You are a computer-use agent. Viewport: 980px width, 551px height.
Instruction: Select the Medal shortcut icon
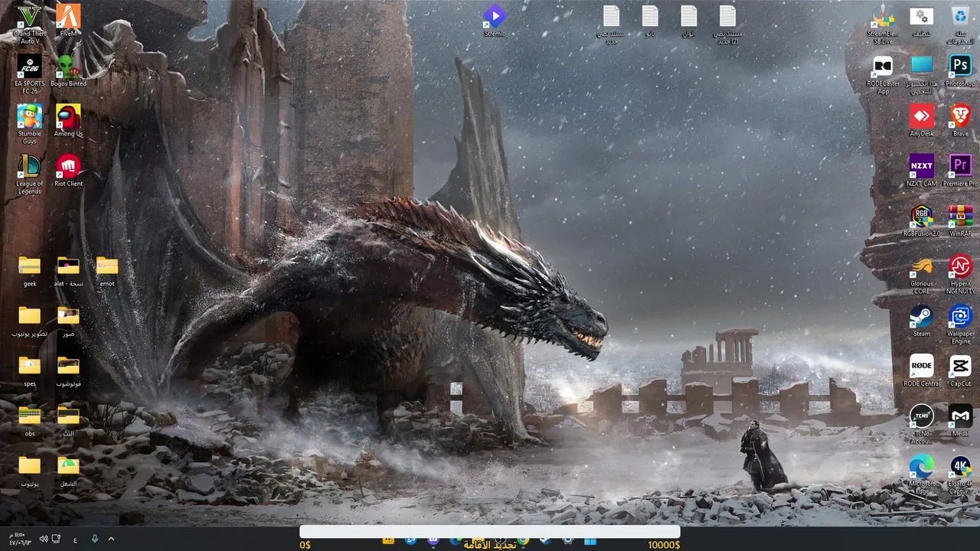coord(960,420)
